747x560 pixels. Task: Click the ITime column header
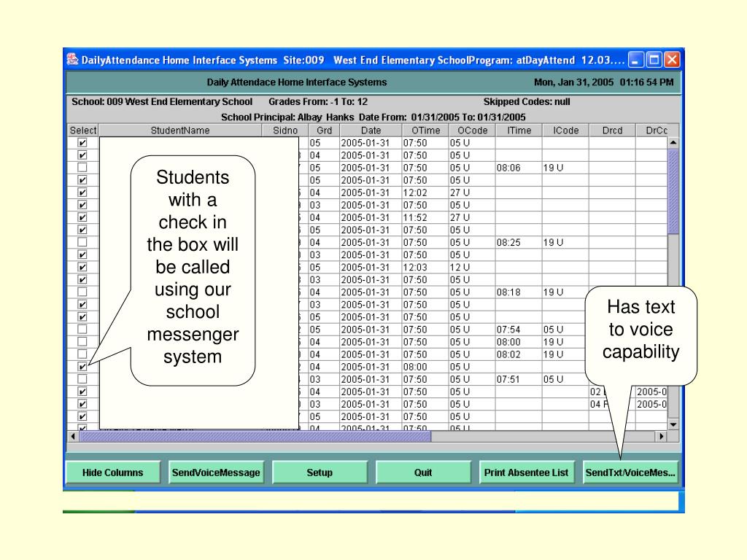tap(519, 131)
